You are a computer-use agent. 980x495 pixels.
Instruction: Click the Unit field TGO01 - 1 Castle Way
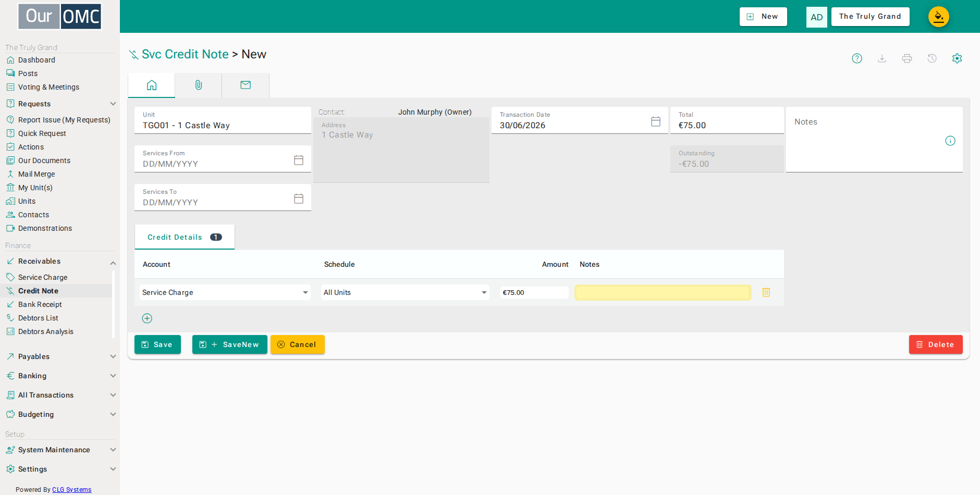point(223,120)
